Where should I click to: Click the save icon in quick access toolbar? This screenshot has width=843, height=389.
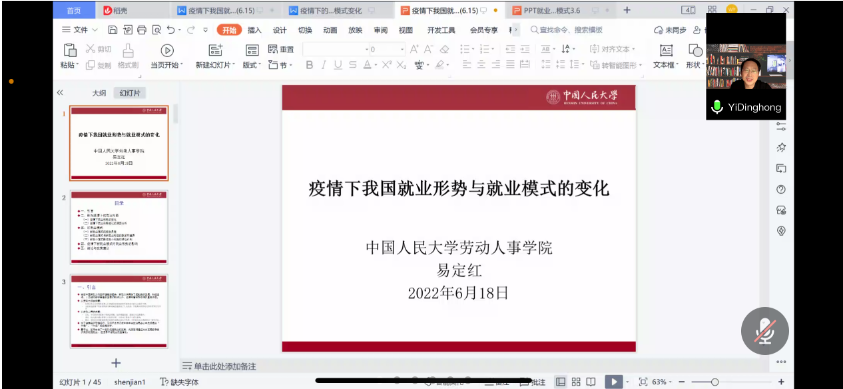pos(112,30)
